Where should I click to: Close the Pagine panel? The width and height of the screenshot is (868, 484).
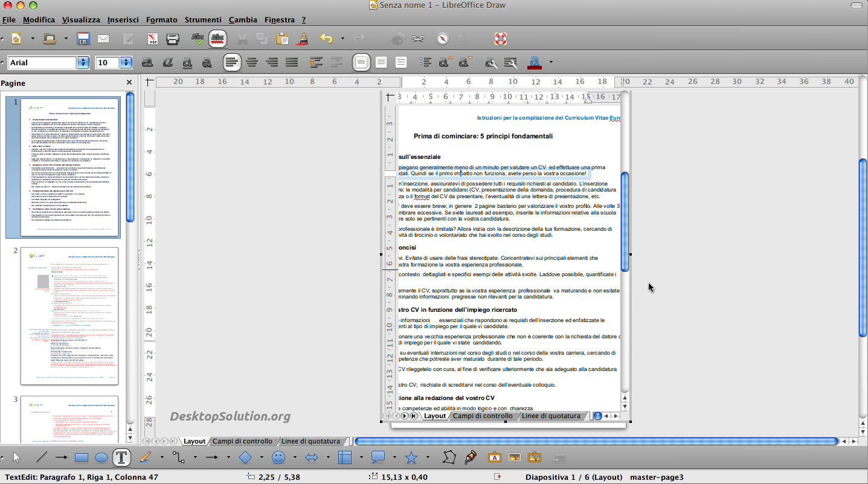coord(129,83)
